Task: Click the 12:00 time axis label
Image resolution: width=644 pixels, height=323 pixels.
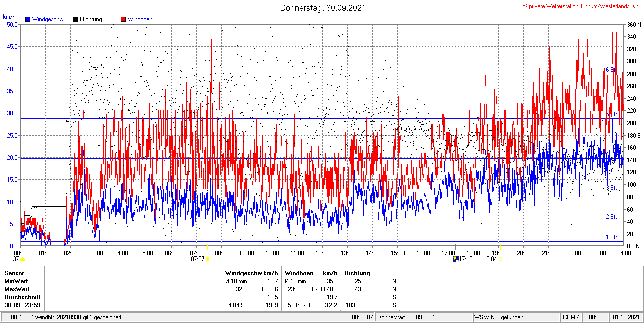Action: point(323,253)
